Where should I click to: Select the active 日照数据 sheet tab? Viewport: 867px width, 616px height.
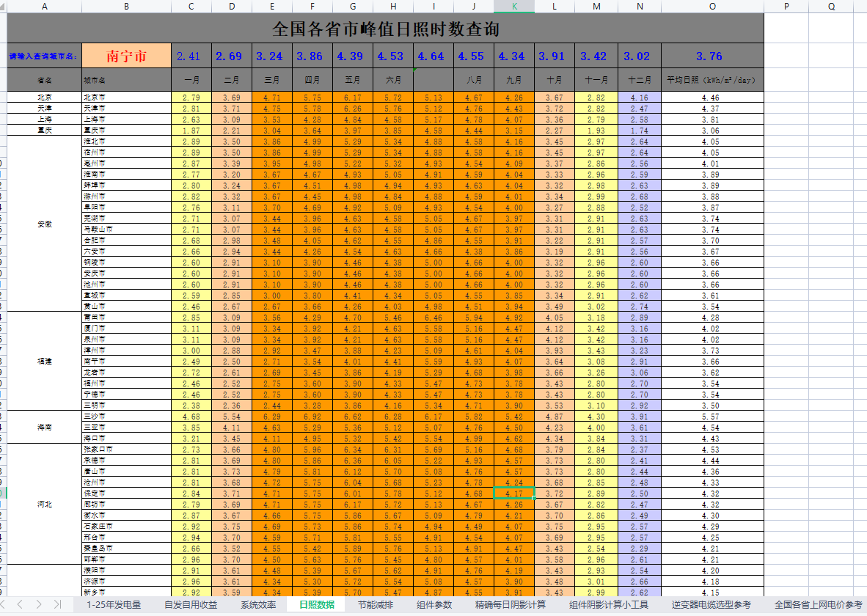(x=317, y=605)
